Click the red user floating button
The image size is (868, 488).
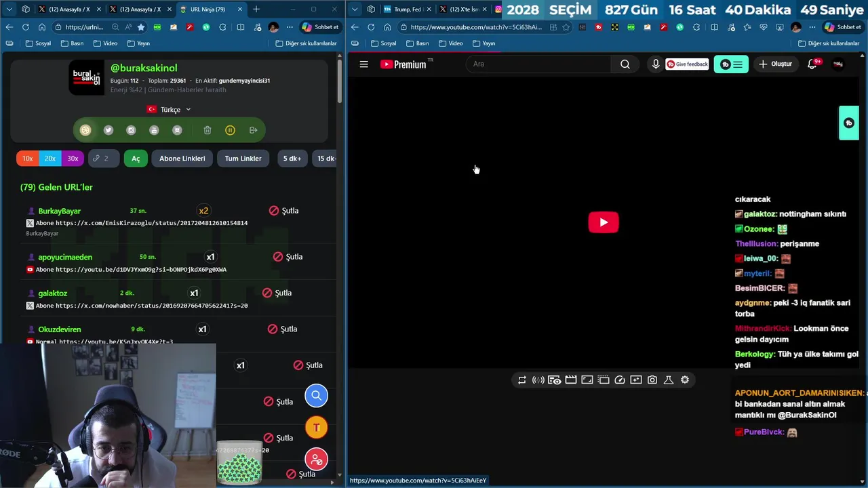pyautogui.click(x=316, y=460)
